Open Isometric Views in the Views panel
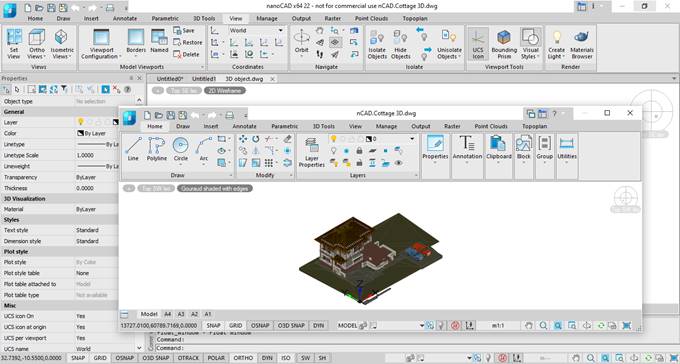680x364 pixels. [62, 45]
